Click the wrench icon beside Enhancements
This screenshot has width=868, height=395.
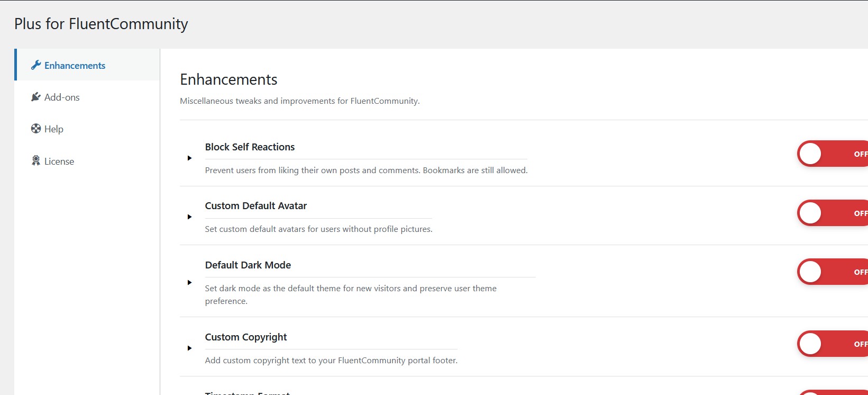coord(36,65)
